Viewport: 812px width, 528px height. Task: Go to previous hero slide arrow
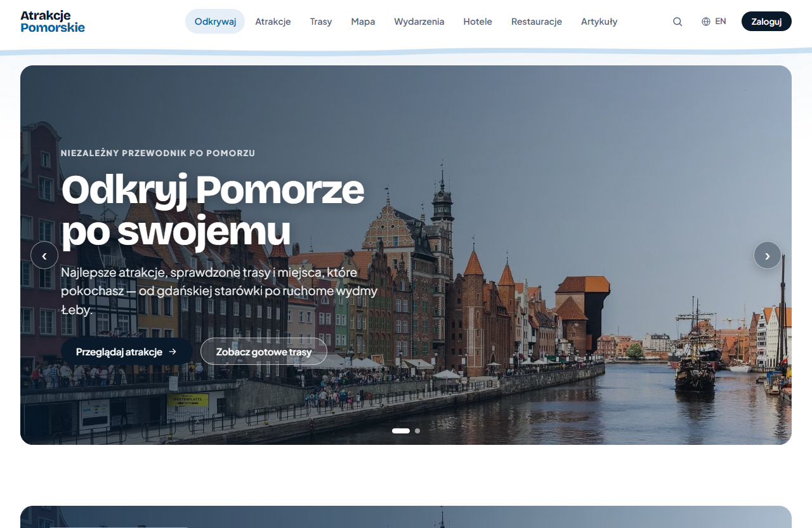click(x=44, y=256)
